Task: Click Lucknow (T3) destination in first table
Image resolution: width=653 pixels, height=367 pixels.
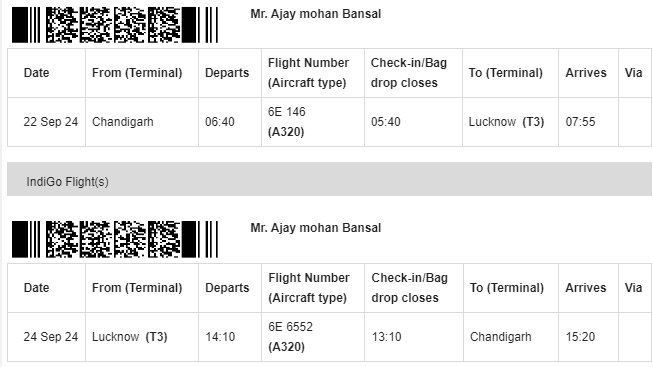Action: pyautogui.click(x=506, y=122)
